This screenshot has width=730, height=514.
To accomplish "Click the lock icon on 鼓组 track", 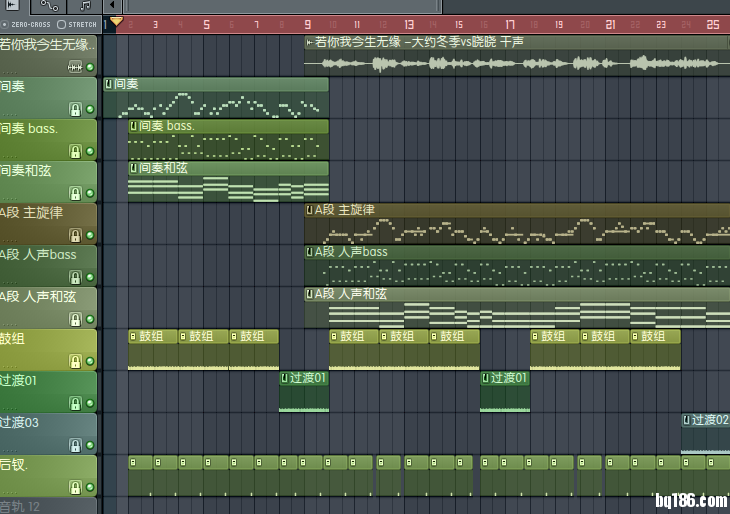I will [74, 361].
